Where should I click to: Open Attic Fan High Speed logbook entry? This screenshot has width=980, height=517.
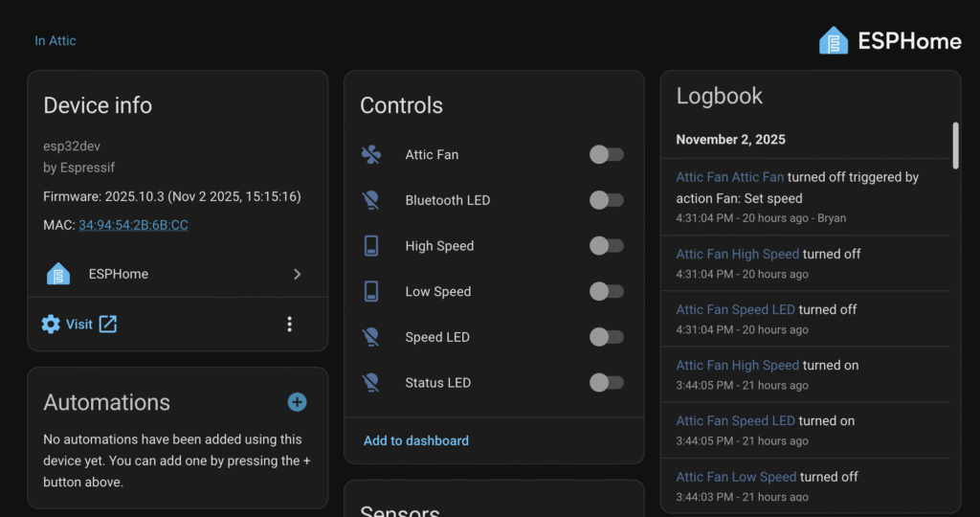(x=737, y=255)
